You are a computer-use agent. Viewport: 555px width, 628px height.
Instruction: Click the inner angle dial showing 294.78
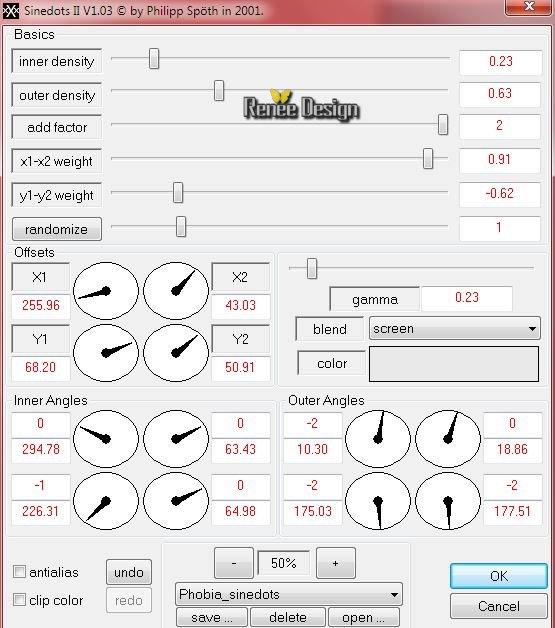[106, 439]
